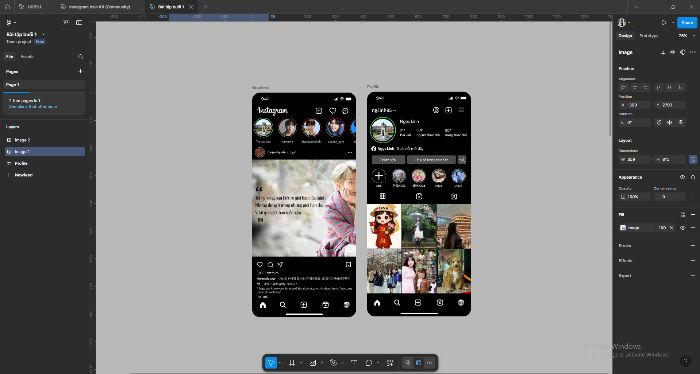Open the shape tools dropdown arrow
This screenshot has height=374, width=700.
pos(321,363)
